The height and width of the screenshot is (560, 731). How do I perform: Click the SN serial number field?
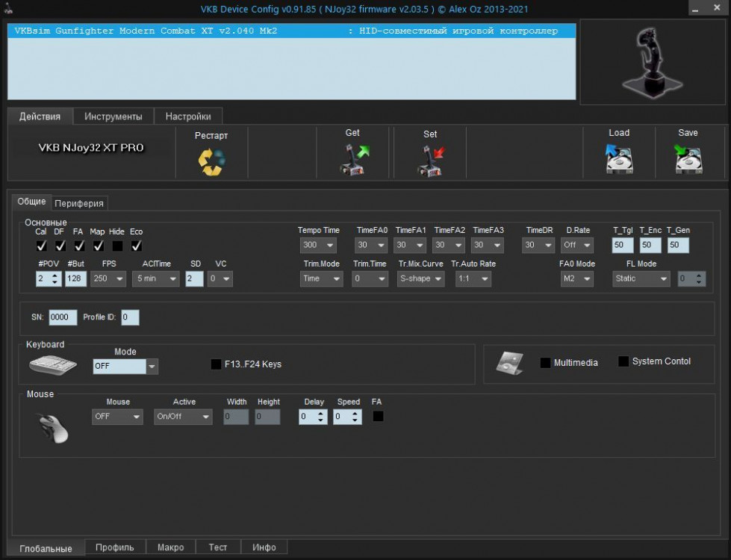[63, 317]
